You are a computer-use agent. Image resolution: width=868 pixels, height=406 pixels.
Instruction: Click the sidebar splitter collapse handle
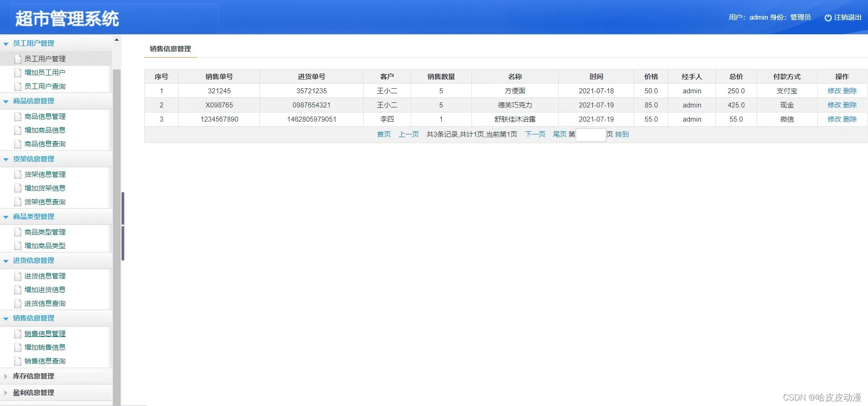(123, 226)
